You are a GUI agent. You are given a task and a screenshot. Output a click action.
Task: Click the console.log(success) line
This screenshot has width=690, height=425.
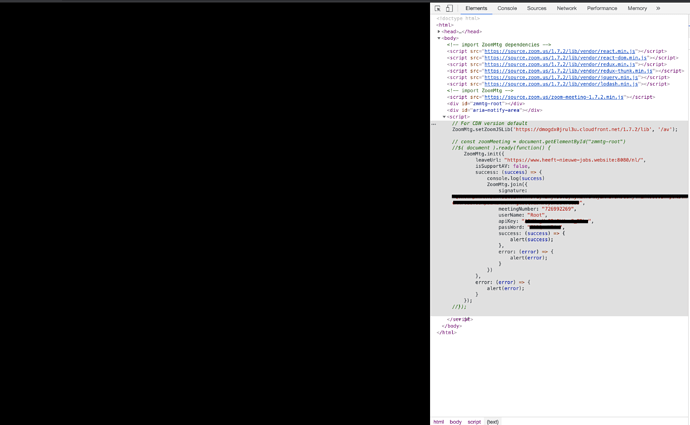pos(516,179)
